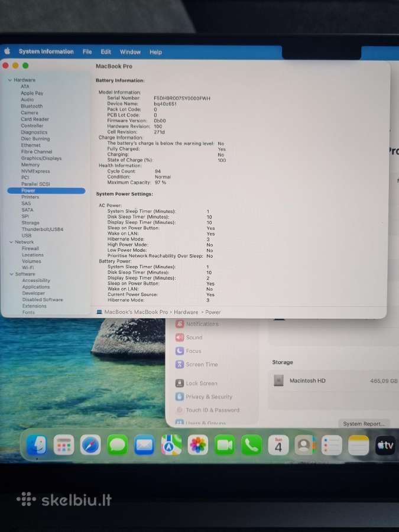Click Hardware in the path bar
The width and height of the screenshot is (399, 532).
pos(186,312)
